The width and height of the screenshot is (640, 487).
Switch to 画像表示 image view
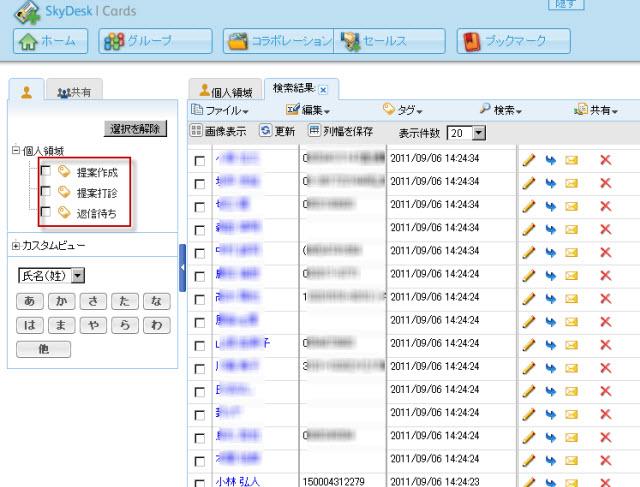pos(218,131)
